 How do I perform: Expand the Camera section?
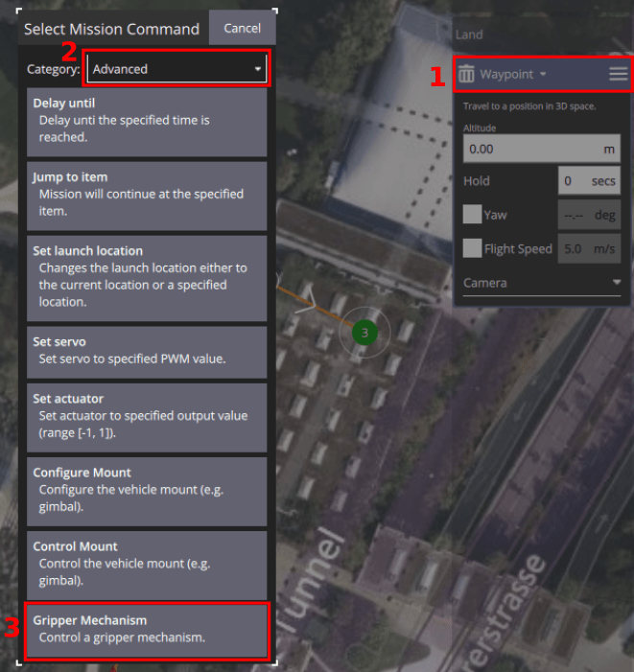click(541, 283)
